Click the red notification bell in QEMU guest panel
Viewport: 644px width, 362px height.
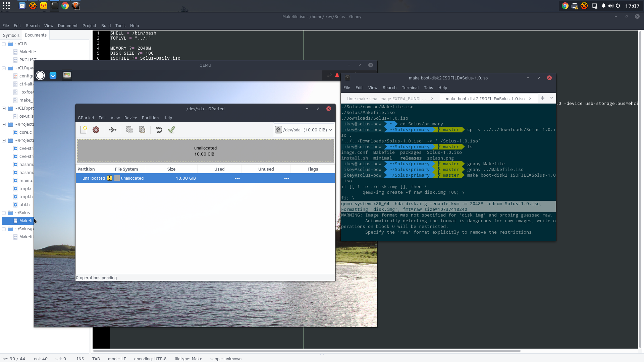(337, 75)
